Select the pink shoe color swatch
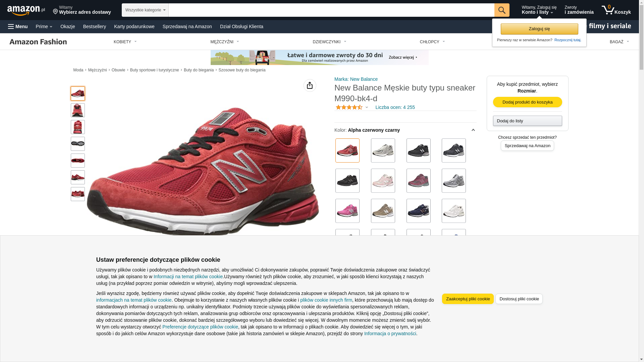Viewport: 644px width, 362px height. [347, 211]
